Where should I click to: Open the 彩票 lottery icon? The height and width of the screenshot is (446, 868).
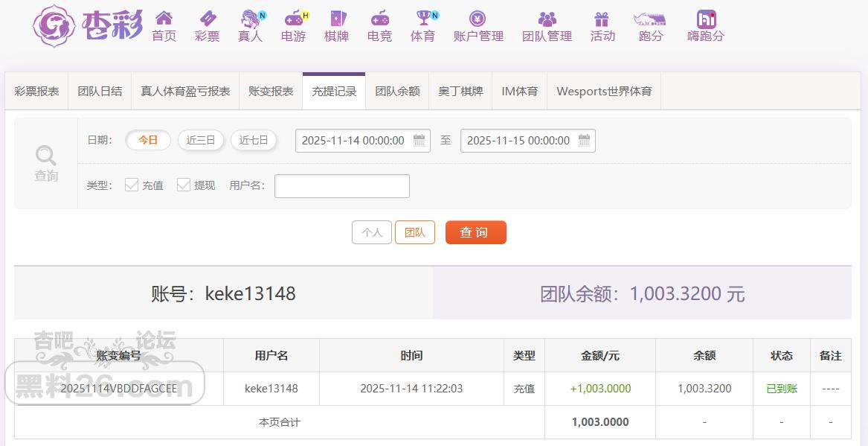click(207, 19)
